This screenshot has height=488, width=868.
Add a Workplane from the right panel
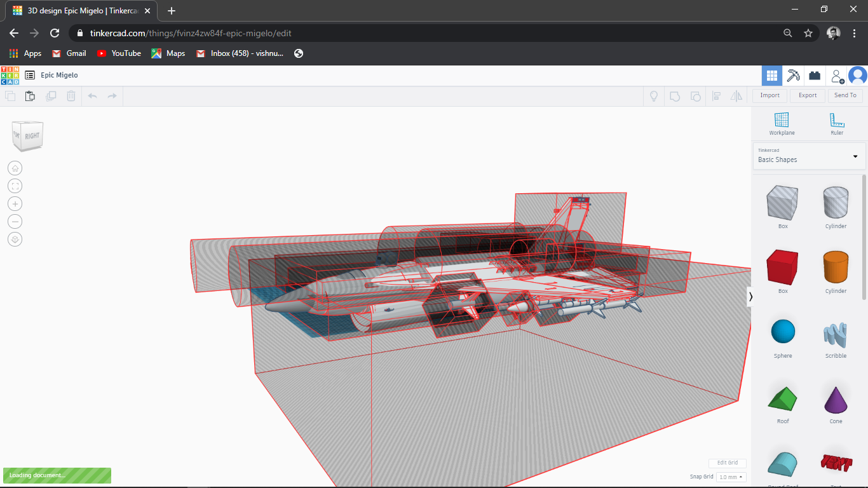click(x=782, y=122)
